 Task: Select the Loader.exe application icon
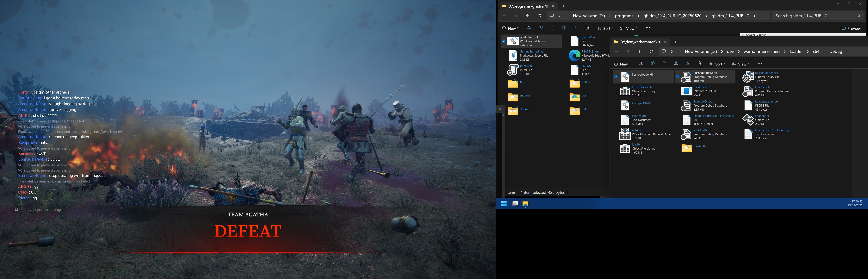(x=686, y=91)
